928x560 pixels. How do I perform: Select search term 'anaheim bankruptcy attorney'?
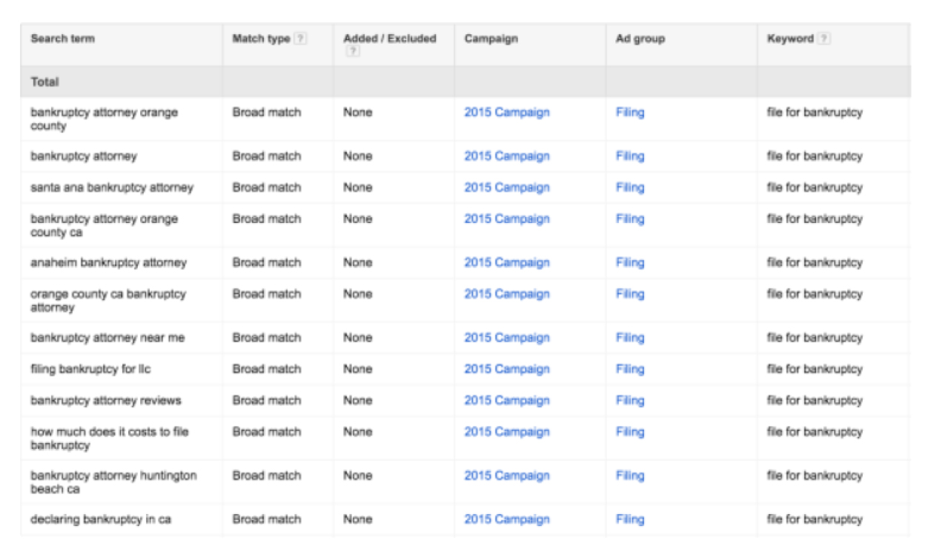coord(108,262)
